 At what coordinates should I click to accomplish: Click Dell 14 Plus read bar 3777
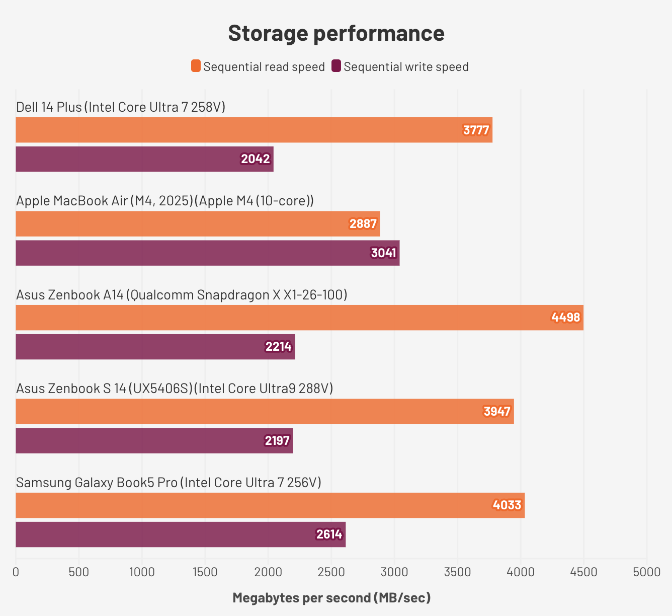(254, 130)
